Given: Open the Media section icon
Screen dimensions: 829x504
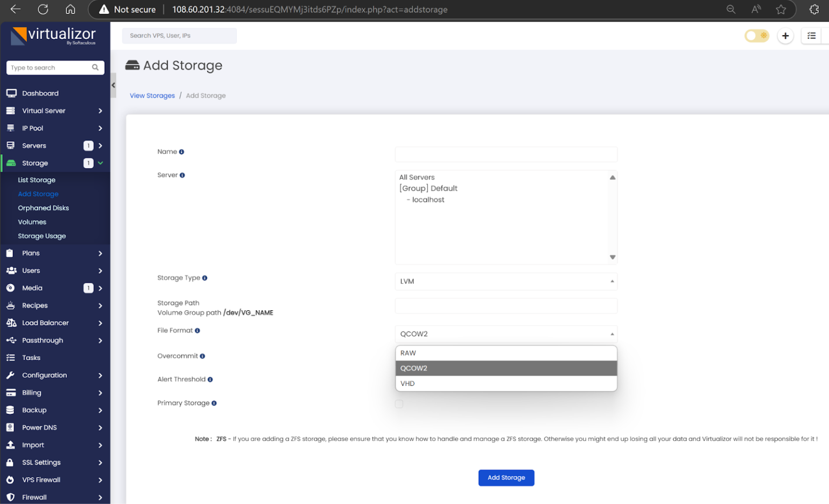Looking at the screenshot, I should [11, 288].
